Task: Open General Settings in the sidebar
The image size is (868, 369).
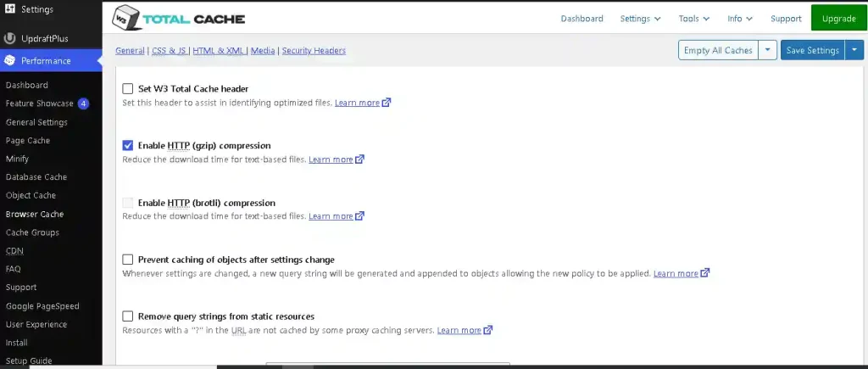Action: (x=36, y=122)
